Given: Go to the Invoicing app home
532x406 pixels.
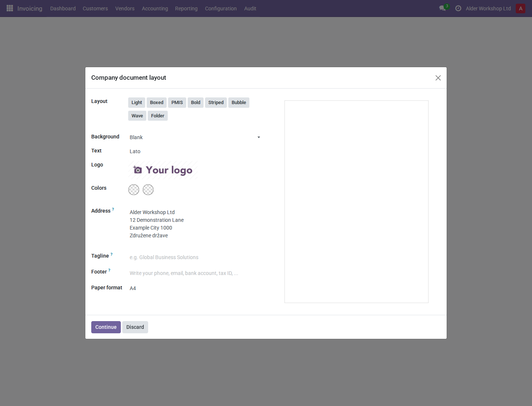Looking at the screenshot, I should (x=30, y=8).
